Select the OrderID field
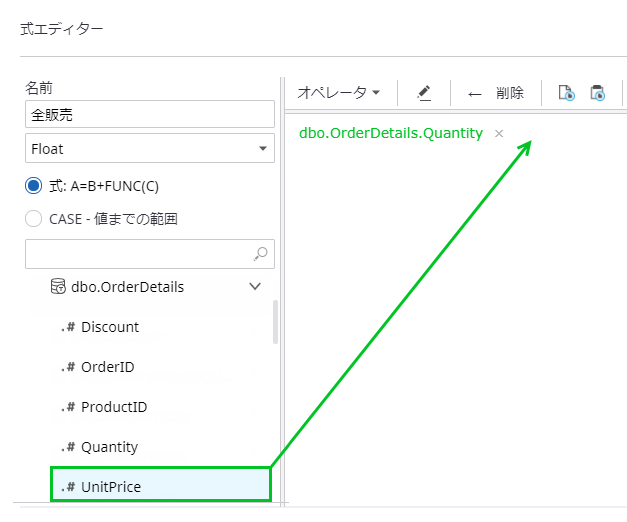627x522 pixels. point(108,367)
